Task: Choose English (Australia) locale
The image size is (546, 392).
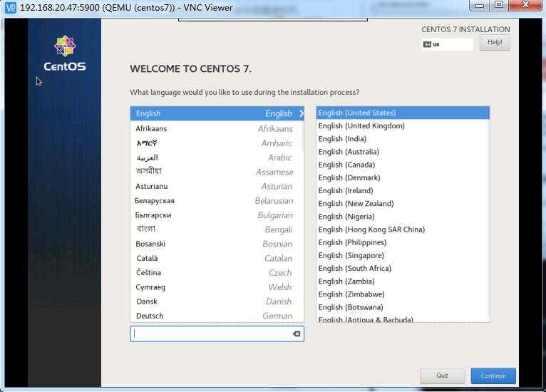Action: click(x=403, y=152)
